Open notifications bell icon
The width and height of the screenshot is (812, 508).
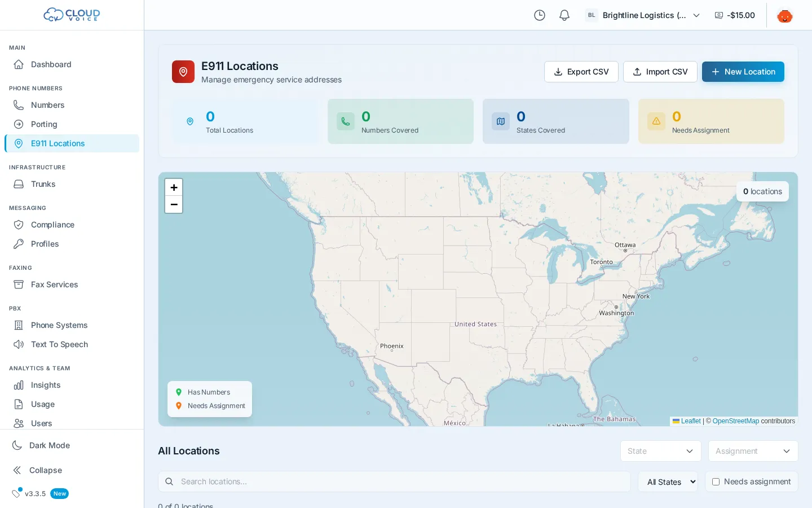coord(564,15)
